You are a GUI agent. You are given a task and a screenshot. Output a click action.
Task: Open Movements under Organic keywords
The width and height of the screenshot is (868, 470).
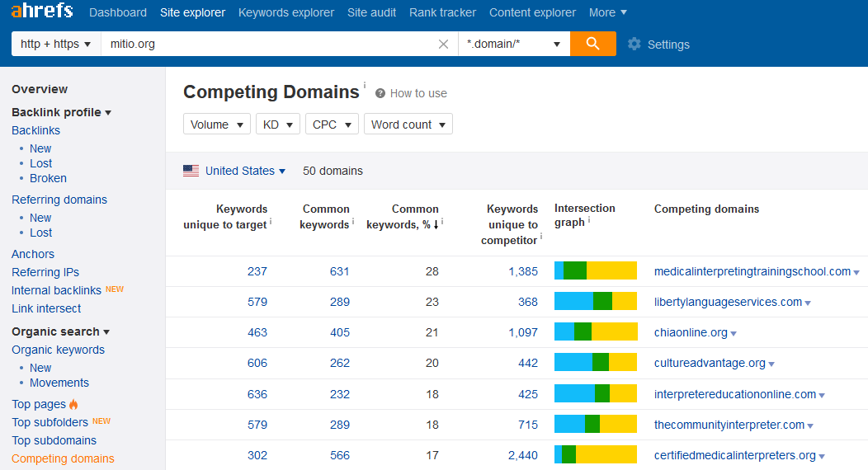59,383
